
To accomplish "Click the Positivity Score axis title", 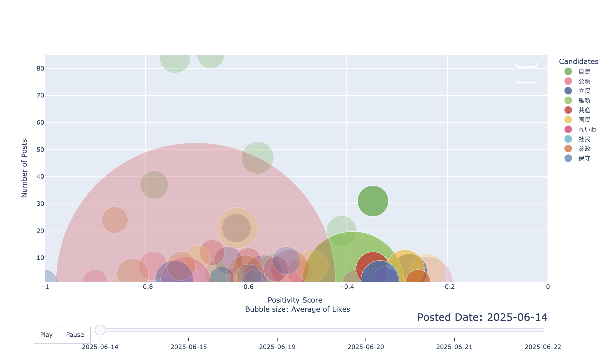I will pyautogui.click(x=295, y=300).
